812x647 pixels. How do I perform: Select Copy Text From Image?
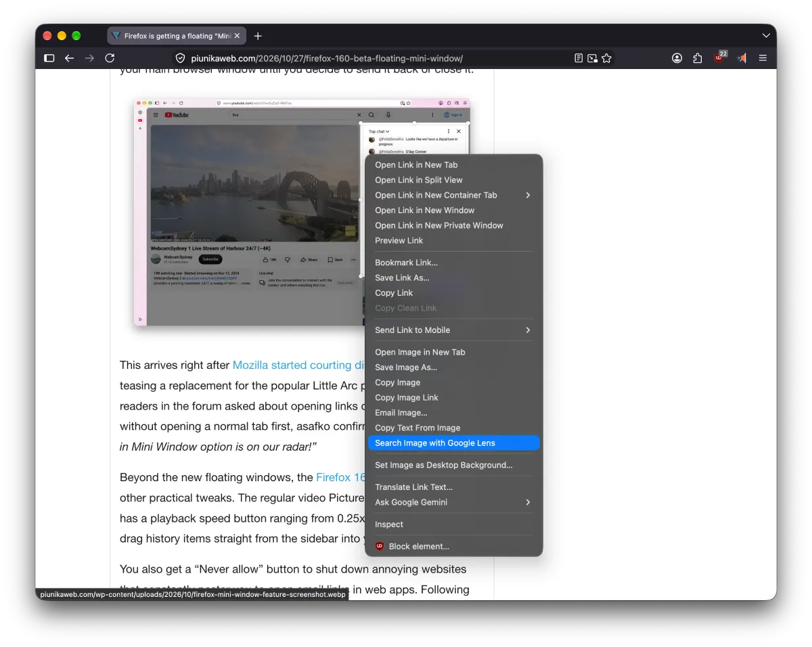[453, 428]
